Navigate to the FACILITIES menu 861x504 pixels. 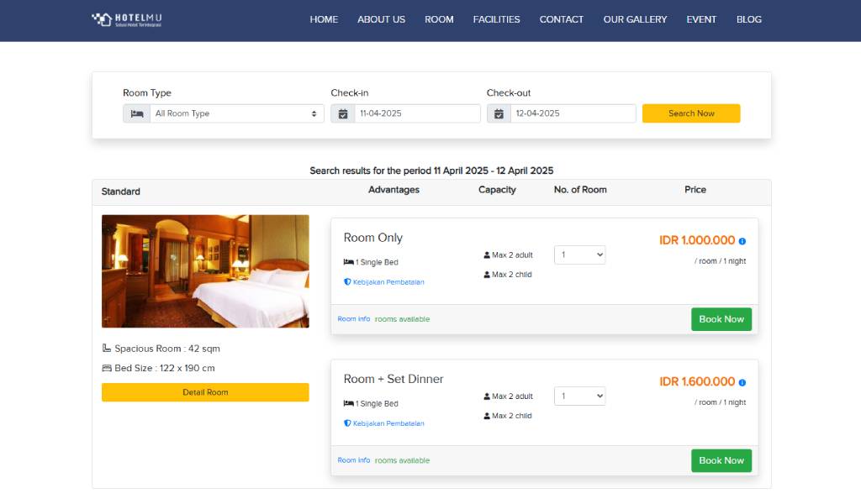click(496, 19)
